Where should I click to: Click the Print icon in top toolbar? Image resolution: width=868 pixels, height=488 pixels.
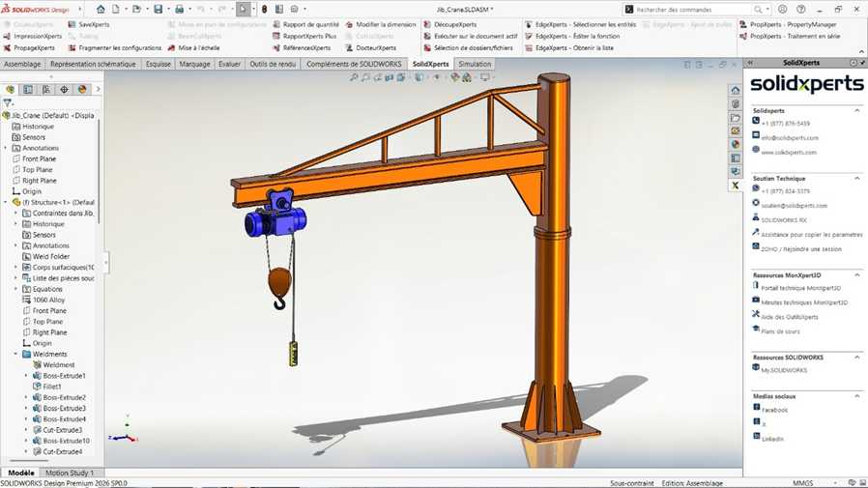click(179, 10)
